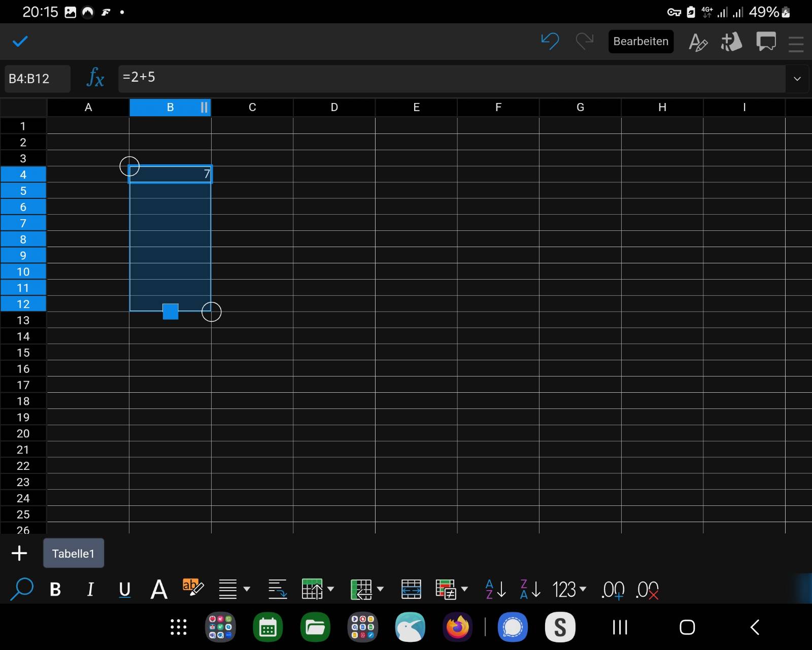Open the function wizard fx icon
Screen dimensions: 812x650
coord(95,78)
